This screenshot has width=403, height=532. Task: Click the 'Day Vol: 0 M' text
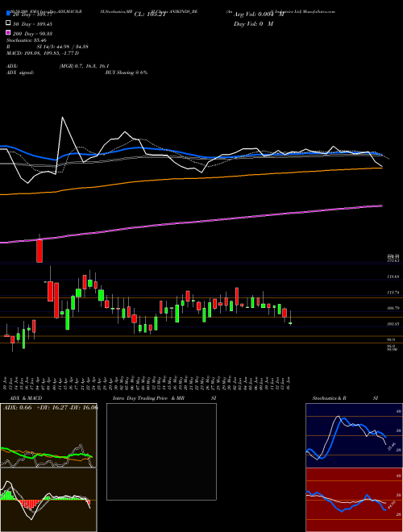coord(253,23)
